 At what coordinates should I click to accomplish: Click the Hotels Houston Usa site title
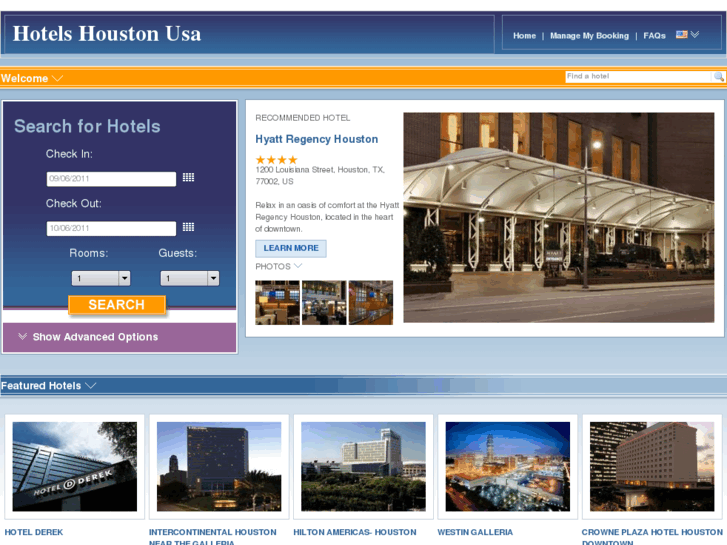107,34
